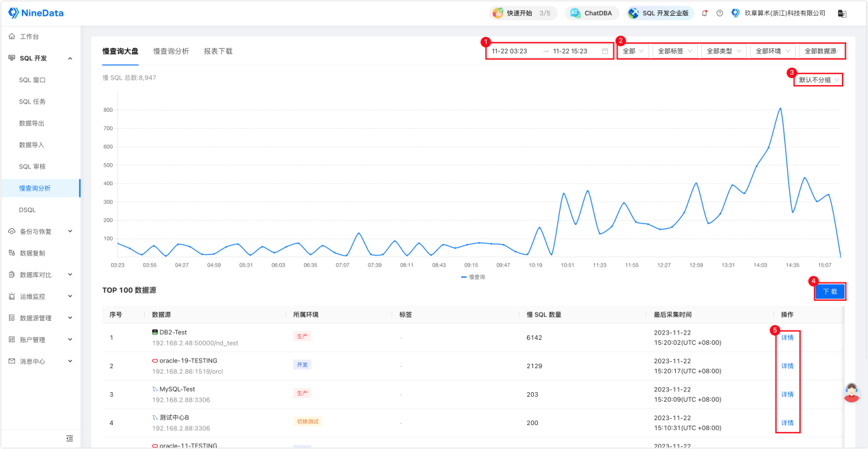Viewport: 868px width, 449px height.
Task: Click the start time 11-22 03:23 field
Action: (x=510, y=51)
